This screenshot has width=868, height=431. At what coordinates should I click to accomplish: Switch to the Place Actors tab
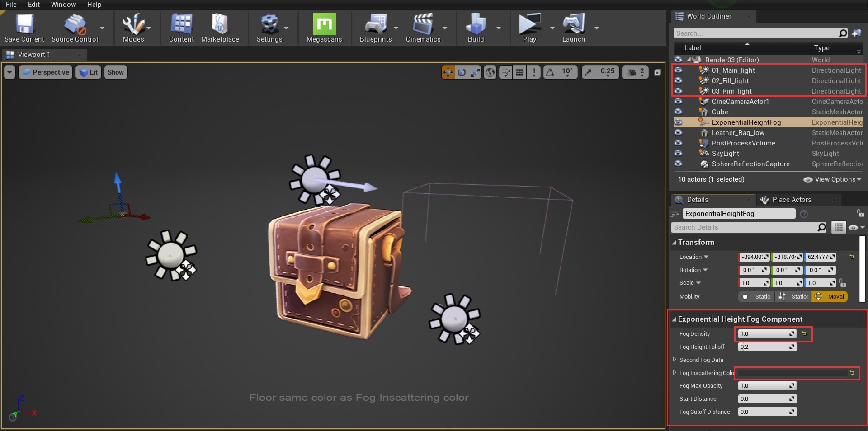(x=791, y=200)
